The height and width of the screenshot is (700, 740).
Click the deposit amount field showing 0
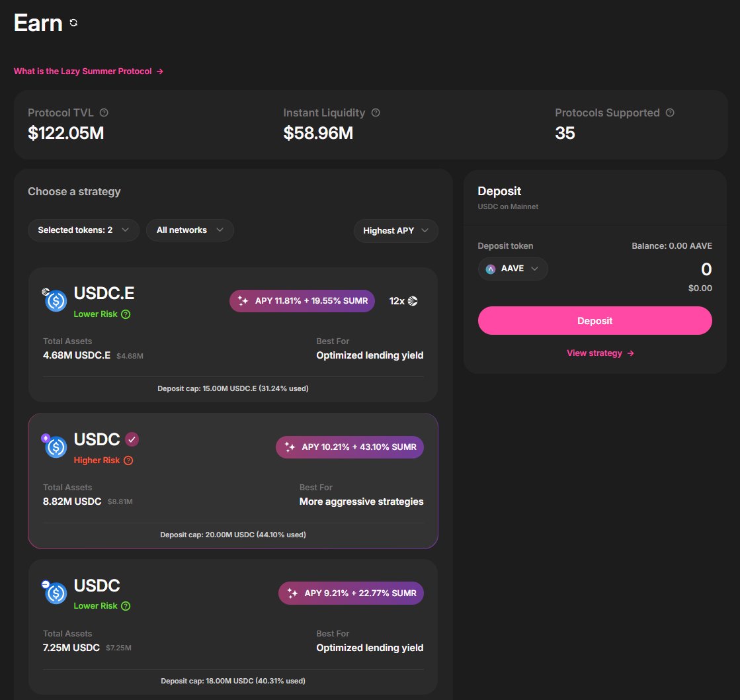click(706, 269)
